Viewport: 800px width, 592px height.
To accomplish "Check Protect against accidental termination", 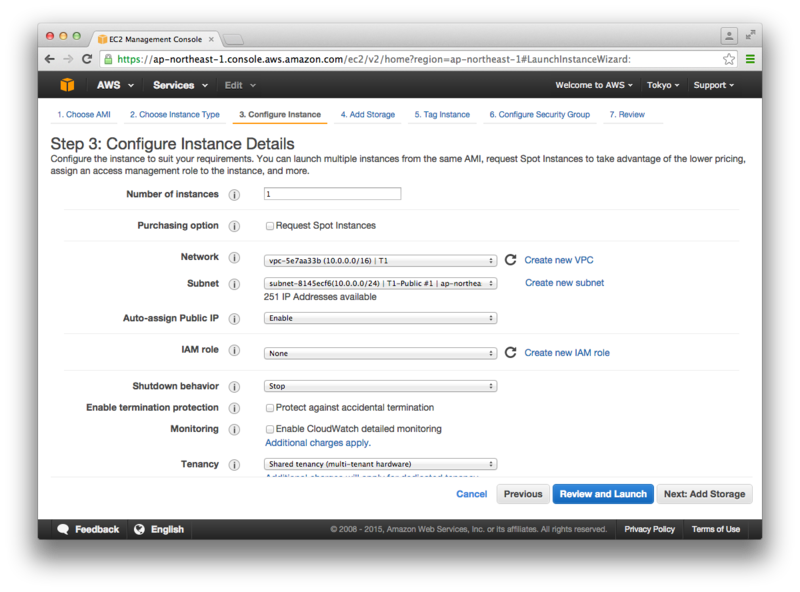I will [270, 408].
